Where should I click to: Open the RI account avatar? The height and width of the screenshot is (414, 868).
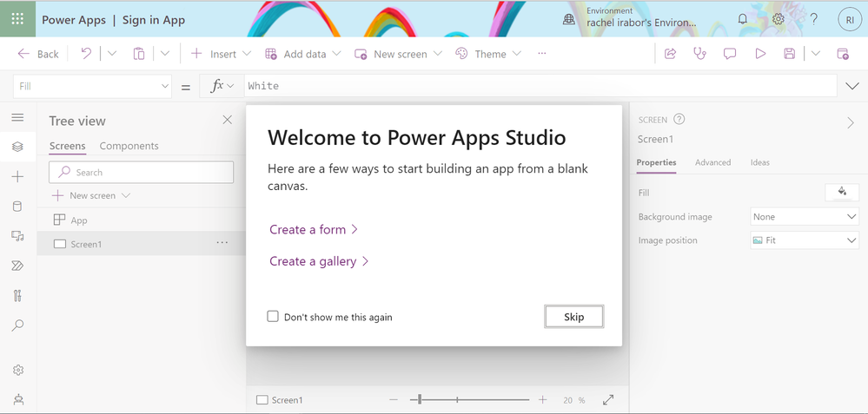(x=850, y=19)
